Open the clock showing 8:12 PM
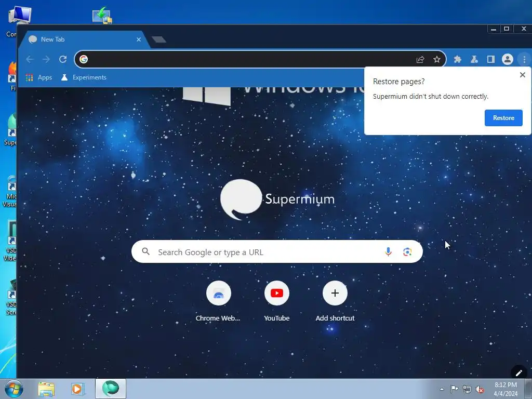Viewport: 532px width, 399px height. tap(506, 389)
